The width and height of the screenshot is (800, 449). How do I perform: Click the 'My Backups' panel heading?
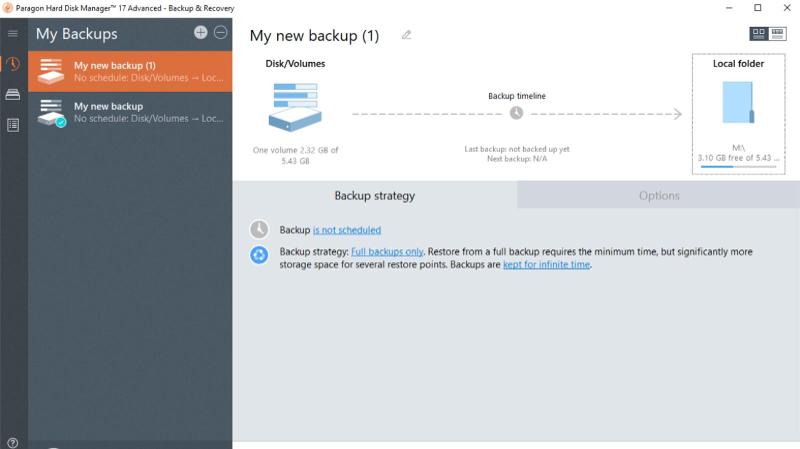click(x=77, y=34)
